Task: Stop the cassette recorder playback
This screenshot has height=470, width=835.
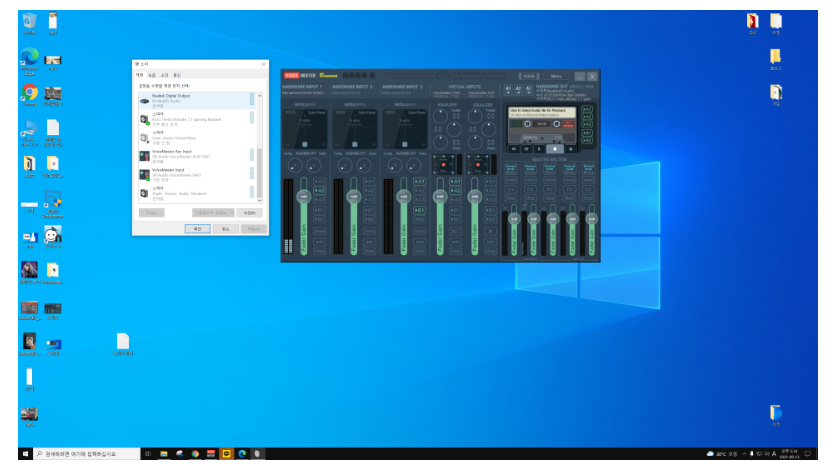Action: point(554,149)
